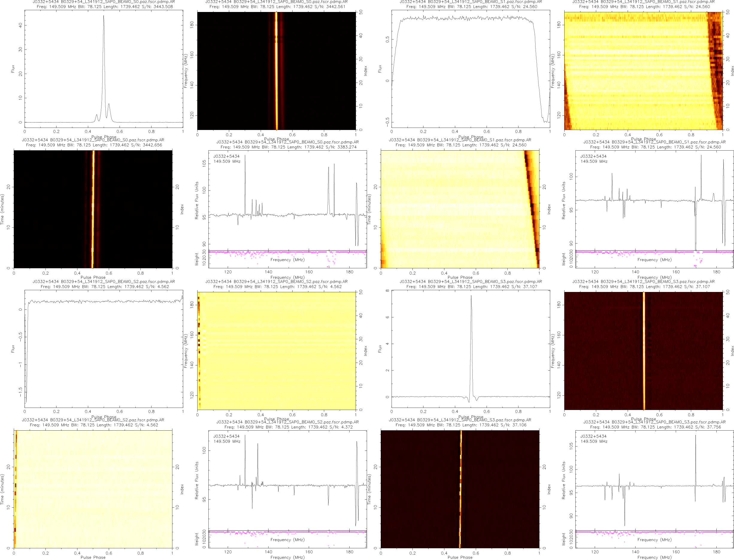The image size is (734, 560).
Task: Open the S2 bandpass relative flux plot
Action: (287, 480)
